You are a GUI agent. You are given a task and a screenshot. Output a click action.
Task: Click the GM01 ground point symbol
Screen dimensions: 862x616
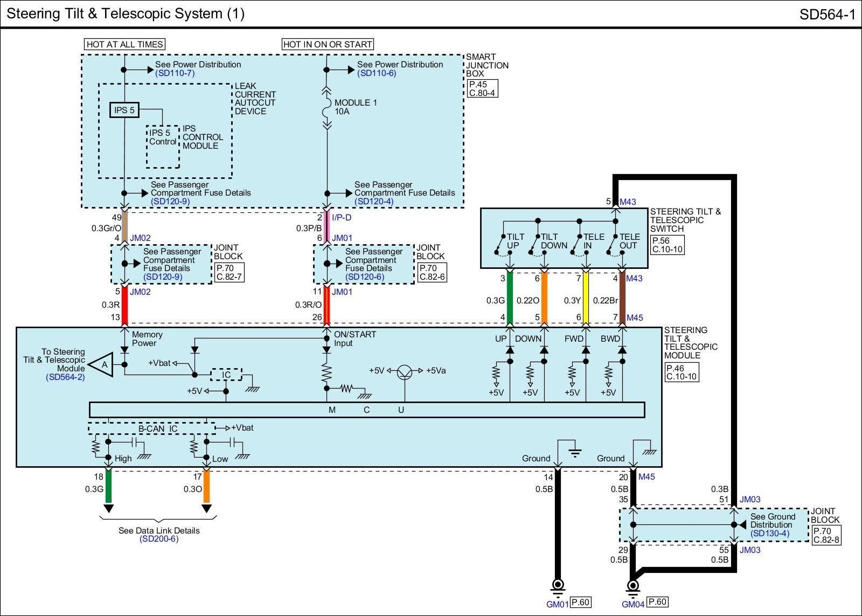(558, 585)
